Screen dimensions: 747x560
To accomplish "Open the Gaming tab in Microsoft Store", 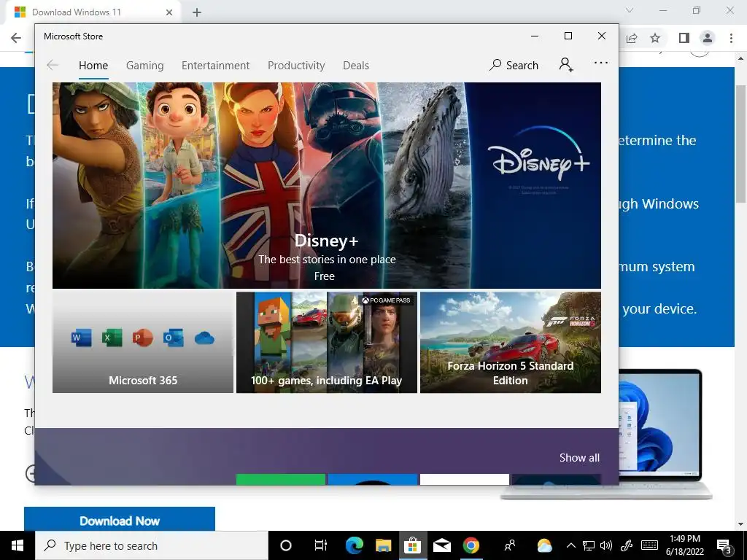I will pos(145,65).
